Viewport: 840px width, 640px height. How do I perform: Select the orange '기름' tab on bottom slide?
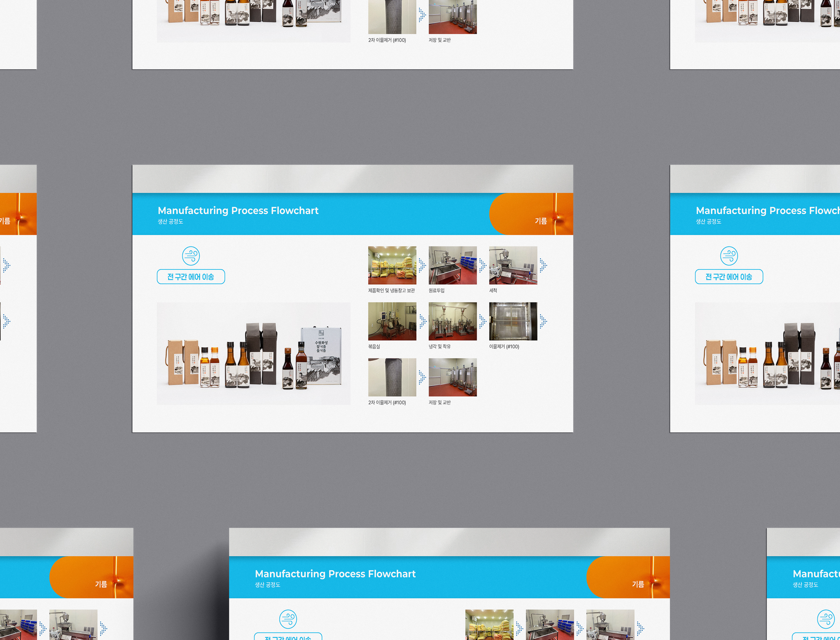coord(628,577)
